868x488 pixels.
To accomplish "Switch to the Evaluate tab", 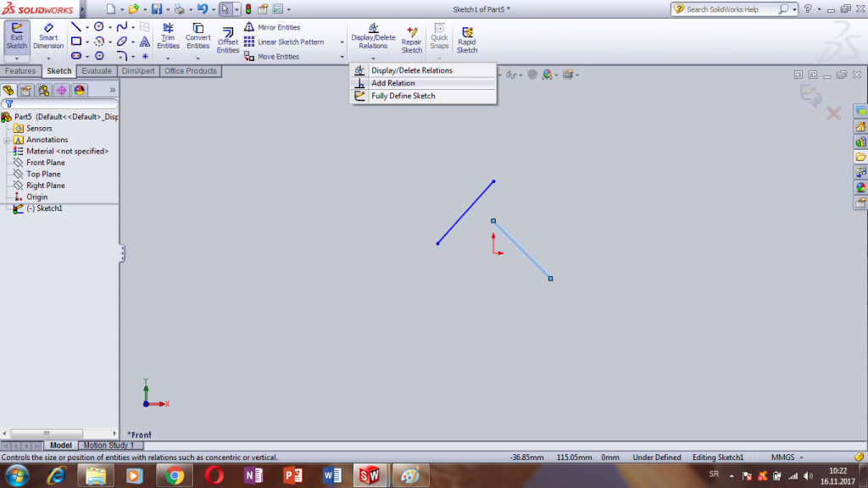I will coord(97,71).
